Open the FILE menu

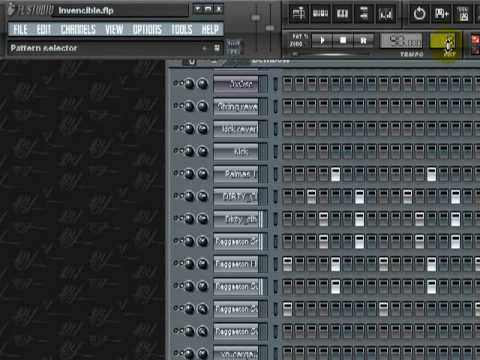(x=20, y=30)
